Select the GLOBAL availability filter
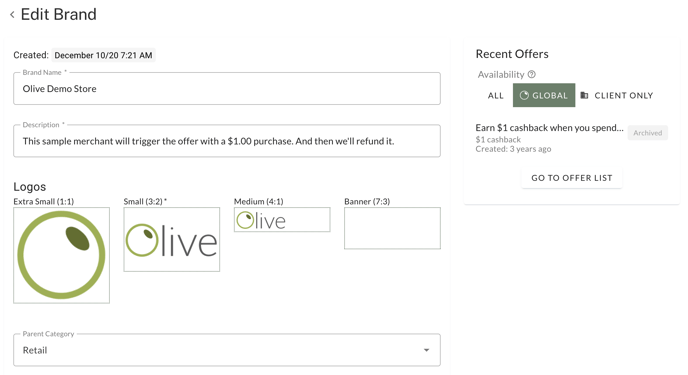Screen dimensions: 688x375 click(x=544, y=95)
